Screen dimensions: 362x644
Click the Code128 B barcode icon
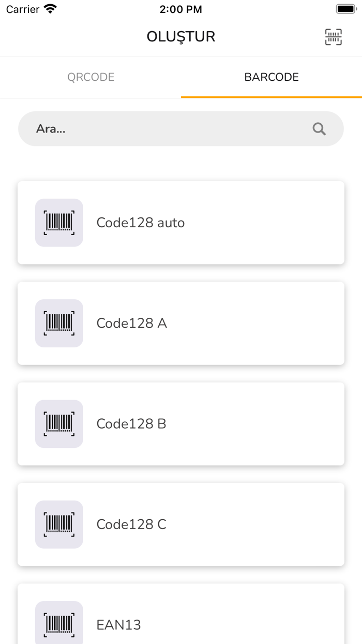(59, 423)
